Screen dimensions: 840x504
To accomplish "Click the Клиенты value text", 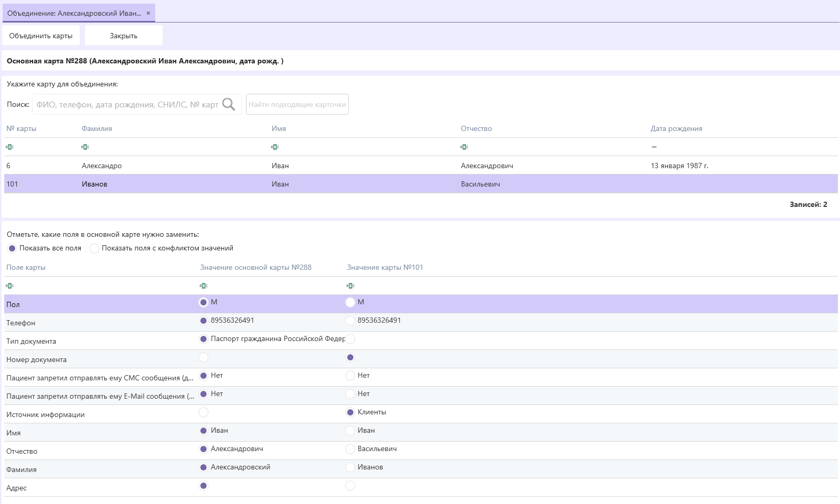I will click(372, 412).
